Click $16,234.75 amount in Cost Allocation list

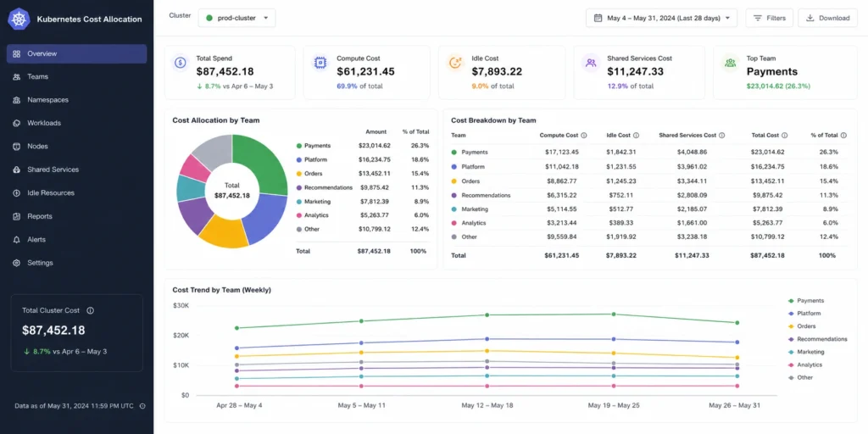coord(374,160)
